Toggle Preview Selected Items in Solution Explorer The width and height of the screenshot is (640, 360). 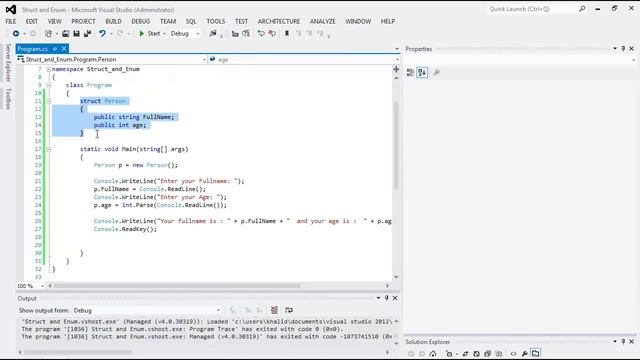coord(536,353)
